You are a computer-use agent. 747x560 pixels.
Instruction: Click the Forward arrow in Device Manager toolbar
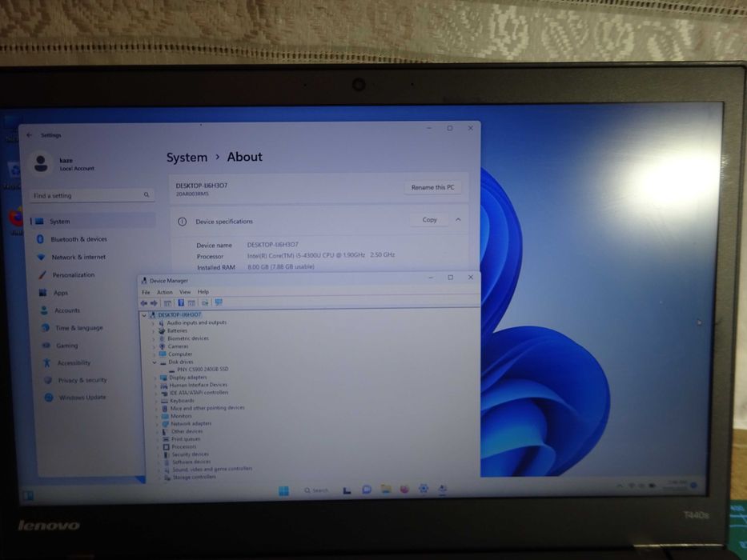coord(154,303)
